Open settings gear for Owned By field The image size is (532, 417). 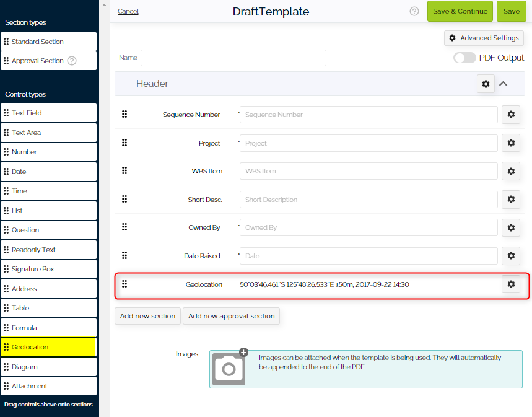pyautogui.click(x=511, y=227)
